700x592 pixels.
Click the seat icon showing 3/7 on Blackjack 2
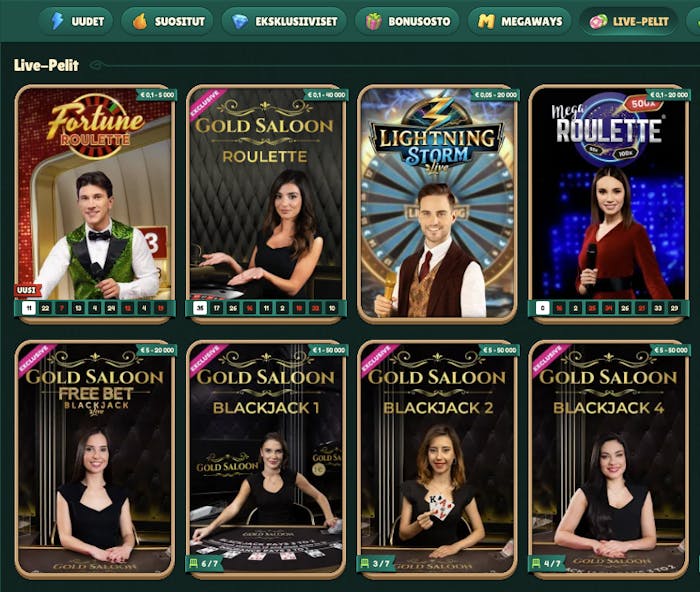coord(365,563)
